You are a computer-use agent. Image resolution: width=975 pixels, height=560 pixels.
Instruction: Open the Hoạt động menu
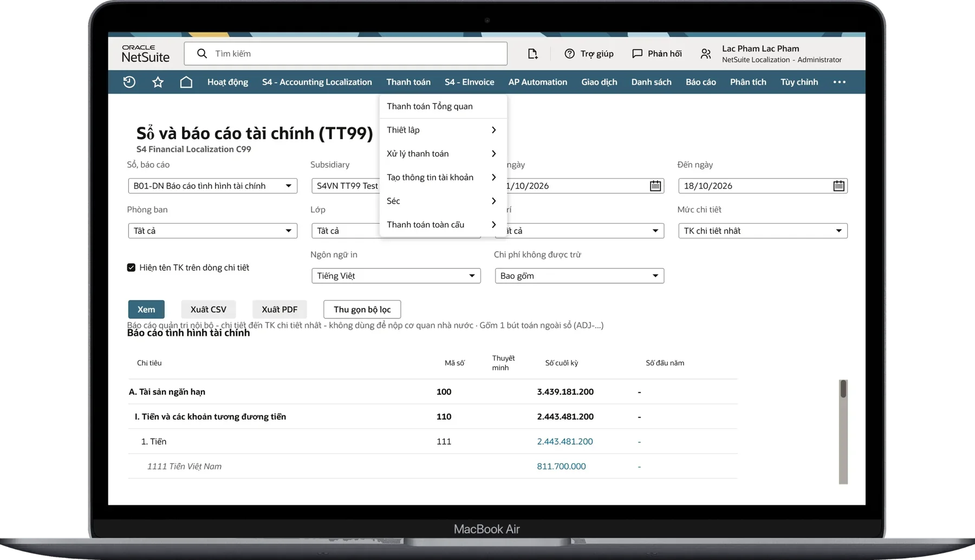point(227,82)
